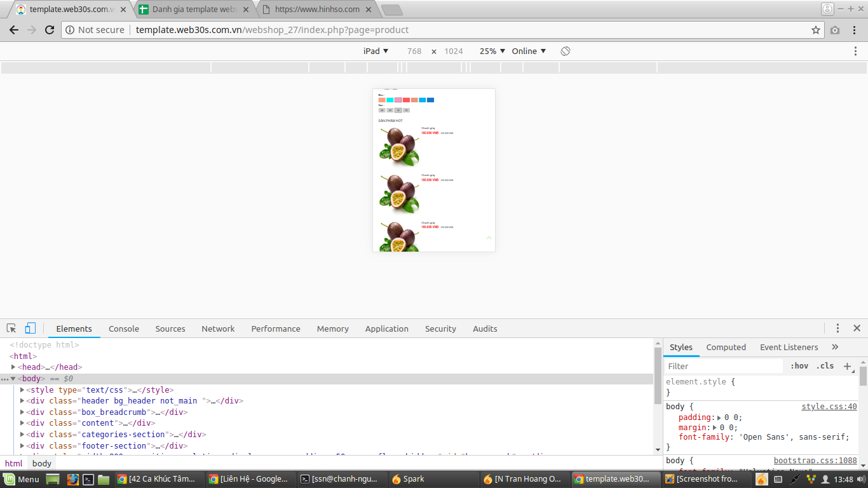Close the hinhso.com browser tab
Image resolution: width=868 pixels, height=488 pixels.
click(x=369, y=10)
